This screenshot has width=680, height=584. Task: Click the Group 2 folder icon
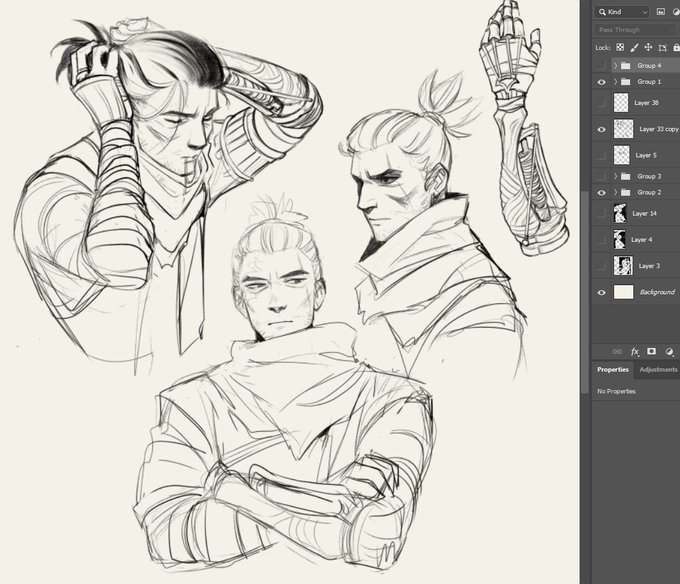coord(625,192)
